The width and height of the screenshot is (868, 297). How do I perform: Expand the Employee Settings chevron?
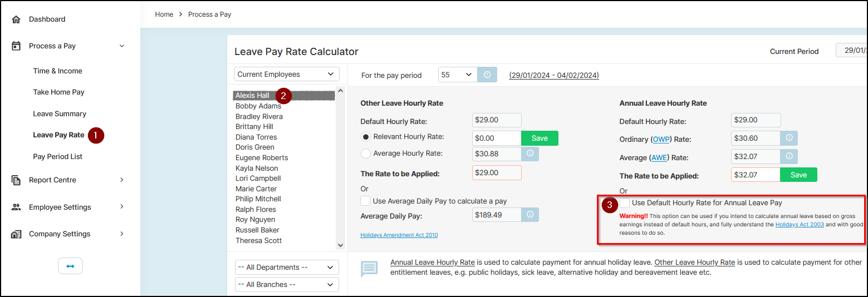pyautogui.click(x=122, y=207)
